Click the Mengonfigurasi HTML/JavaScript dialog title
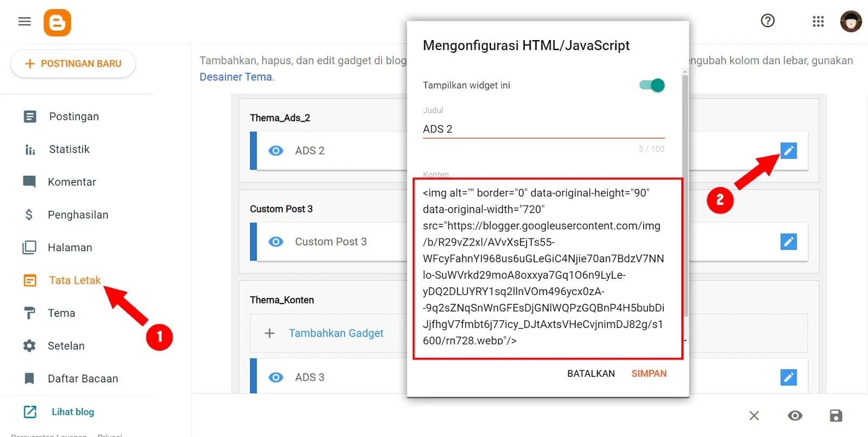868x437 pixels. point(526,46)
